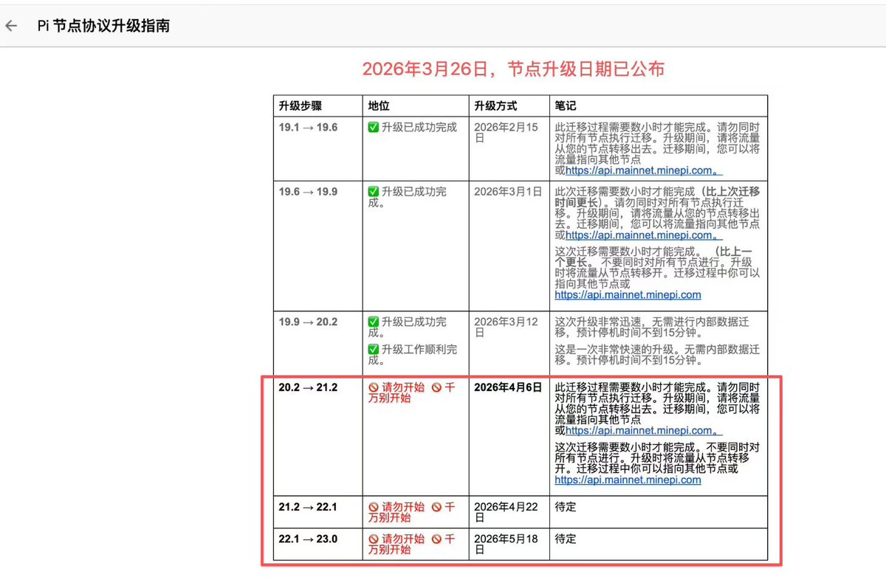
Task: Click the link at the end of the 19.6 → 19.9 notes
Action: [x=628, y=295]
